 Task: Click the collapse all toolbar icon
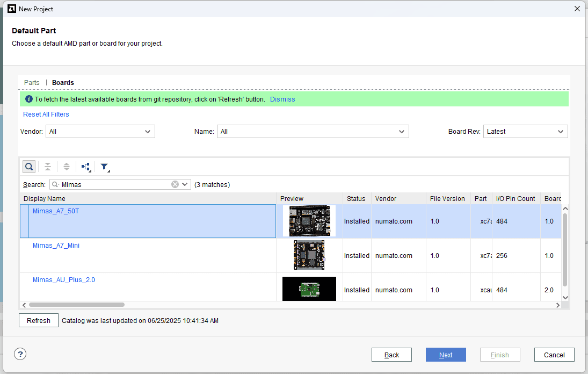[48, 167]
